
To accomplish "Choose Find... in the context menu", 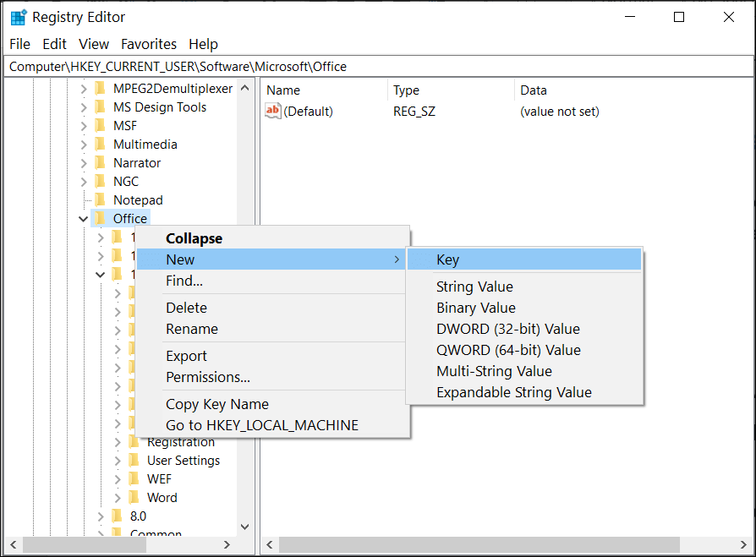I will [272, 281].
